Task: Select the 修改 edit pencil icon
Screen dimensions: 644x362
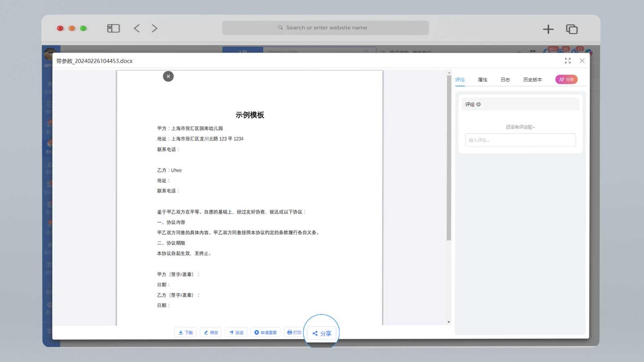Action: [x=206, y=332]
